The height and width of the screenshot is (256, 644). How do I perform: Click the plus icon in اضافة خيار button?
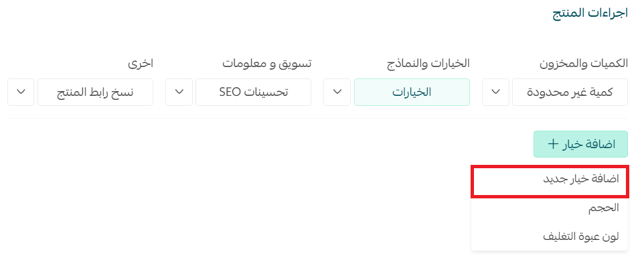point(553,144)
